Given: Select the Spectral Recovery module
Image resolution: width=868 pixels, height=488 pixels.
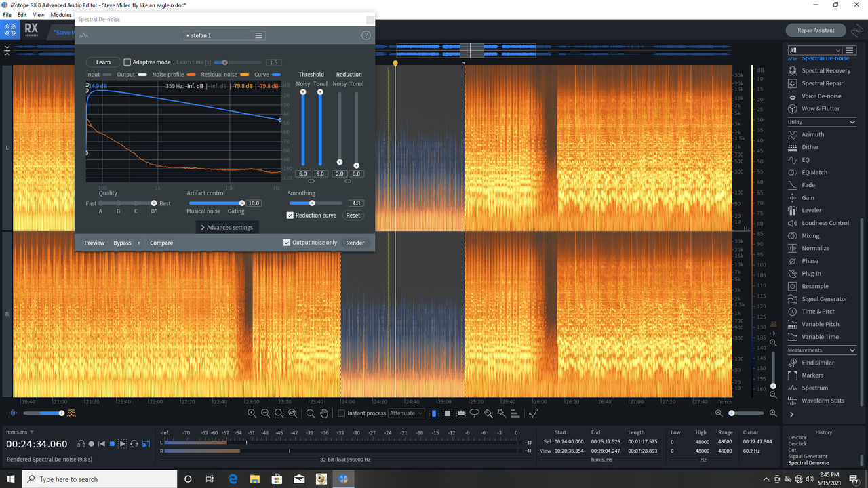Looking at the screenshot, I should point(819,70).
